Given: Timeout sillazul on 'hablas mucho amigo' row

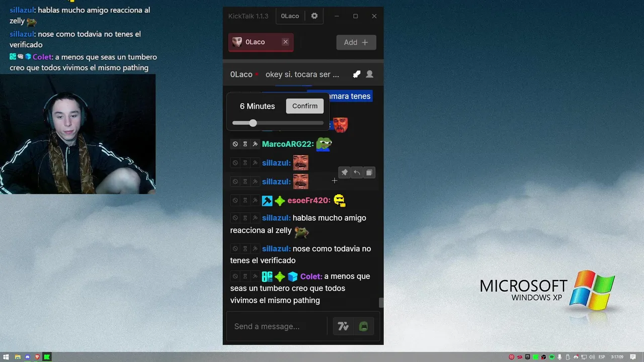Looking at the screenshot, I should pyautogui.click(x=245, y=218).
